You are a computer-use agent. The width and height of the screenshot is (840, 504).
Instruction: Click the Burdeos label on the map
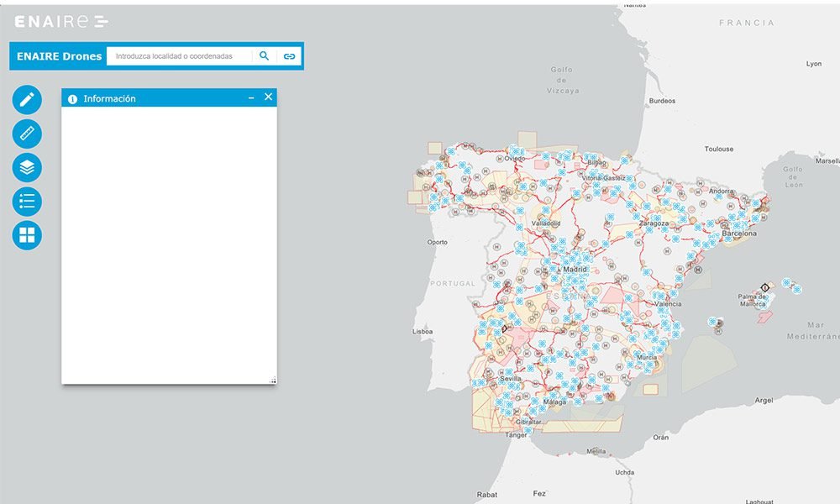click(x=662, y=101)
